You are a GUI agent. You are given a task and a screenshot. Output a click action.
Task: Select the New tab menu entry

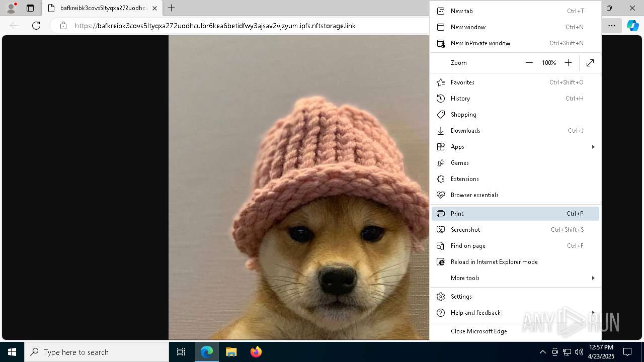[x=515, y=11]
